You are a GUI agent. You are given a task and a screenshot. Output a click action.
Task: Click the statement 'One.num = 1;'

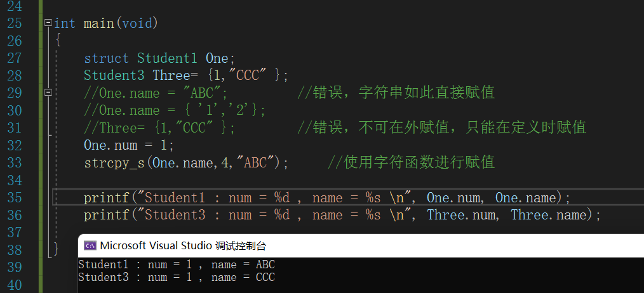[129, 145]
